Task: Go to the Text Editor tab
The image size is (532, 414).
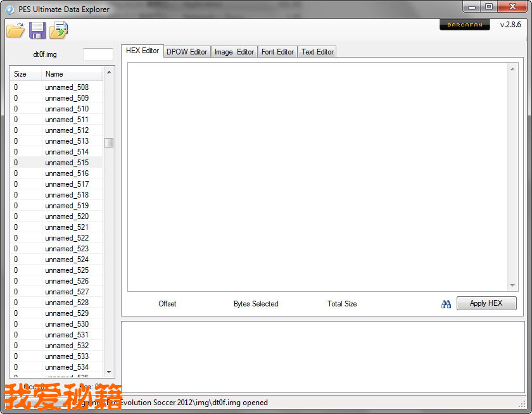Action: (317, 52)
